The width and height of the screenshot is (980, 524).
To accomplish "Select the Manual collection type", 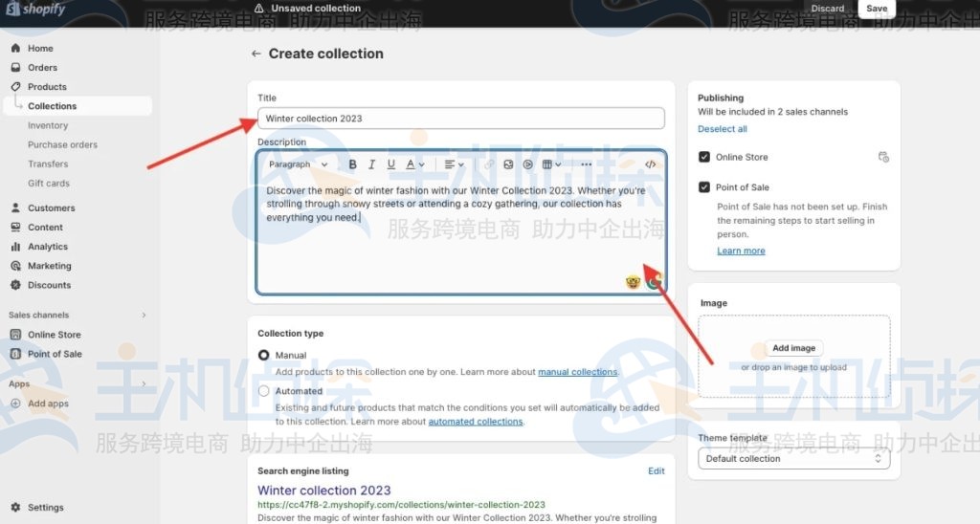I will 264,355.
